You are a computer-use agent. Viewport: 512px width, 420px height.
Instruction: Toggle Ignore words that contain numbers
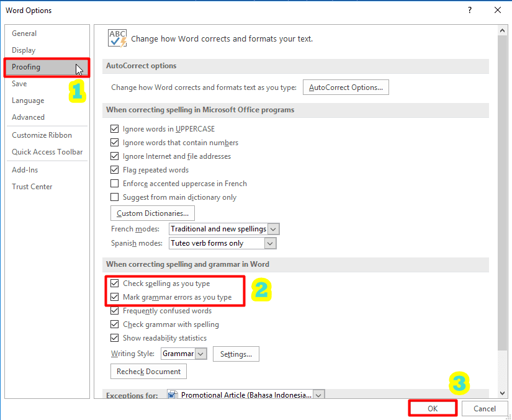(114, 143)
